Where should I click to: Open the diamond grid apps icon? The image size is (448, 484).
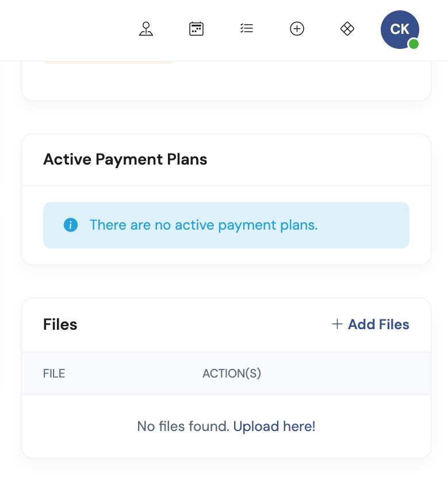(x=347, y=29)
